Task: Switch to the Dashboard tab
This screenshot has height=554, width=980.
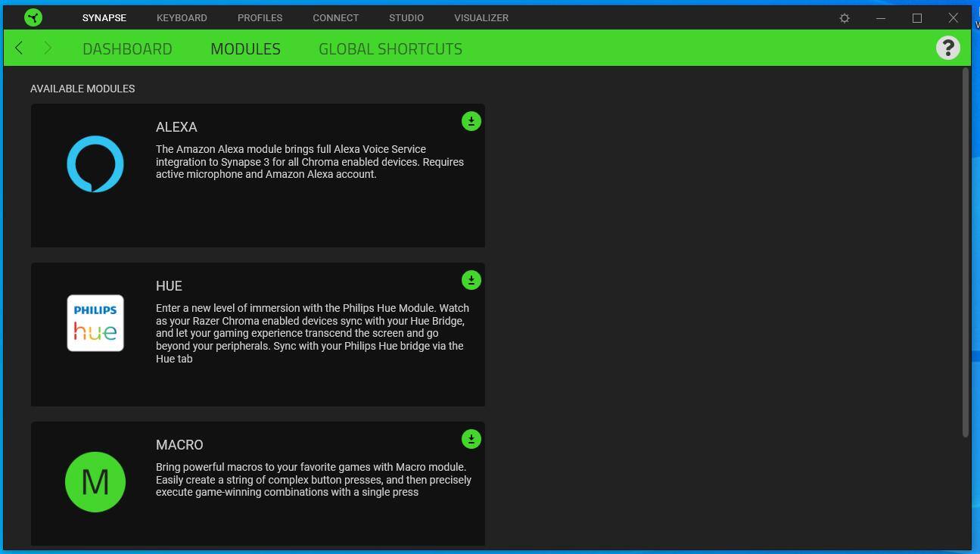Action: click(127, 48)
